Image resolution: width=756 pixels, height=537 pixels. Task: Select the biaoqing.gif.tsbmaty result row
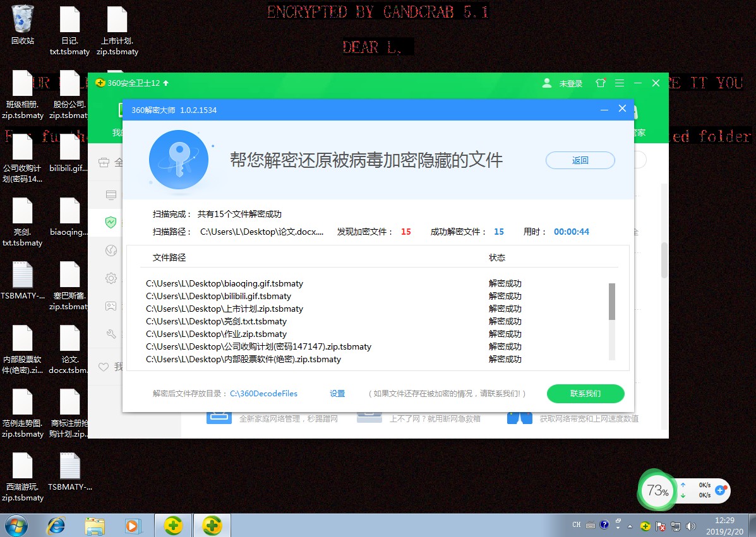tap(333, 284)
